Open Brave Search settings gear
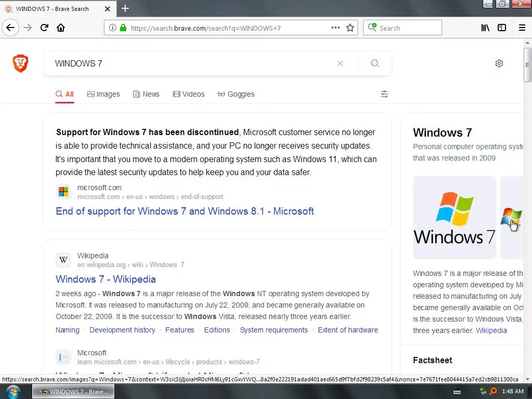The width and height of the screenshot is (532, 399). tap(499, 63)
